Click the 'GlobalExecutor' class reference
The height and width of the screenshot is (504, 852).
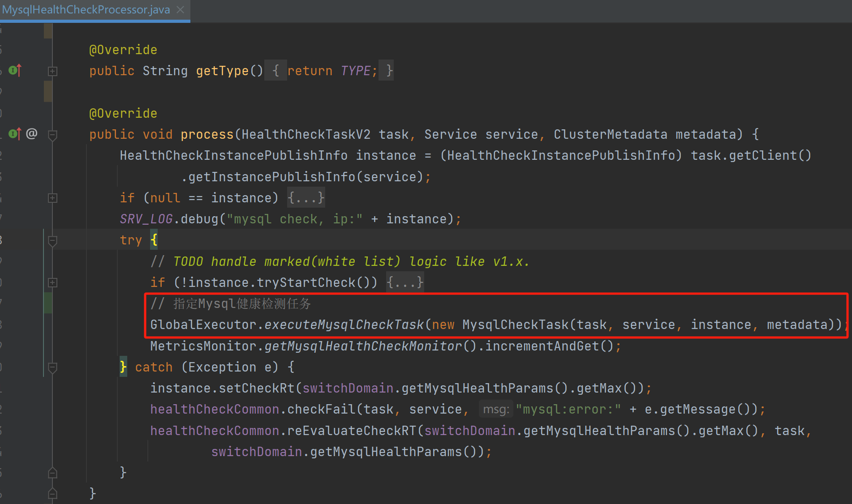click(x=203, y=325)
